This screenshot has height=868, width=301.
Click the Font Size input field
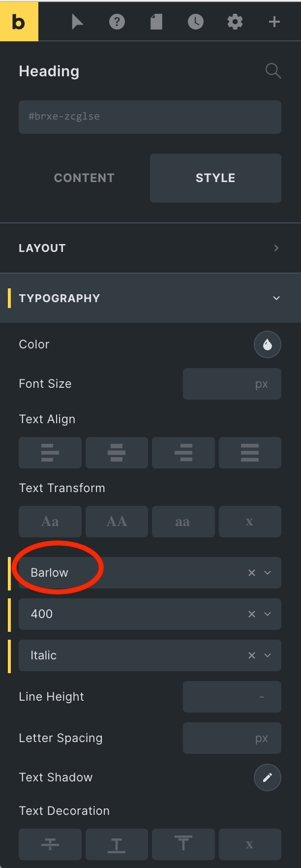pyautogui.click(x=232, y=384)
